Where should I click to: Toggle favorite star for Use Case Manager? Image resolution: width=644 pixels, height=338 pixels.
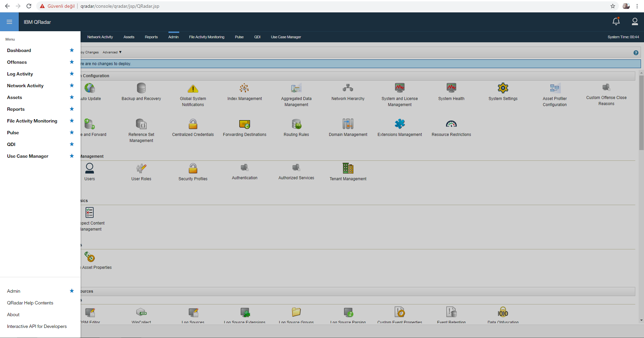pos(71,156)
